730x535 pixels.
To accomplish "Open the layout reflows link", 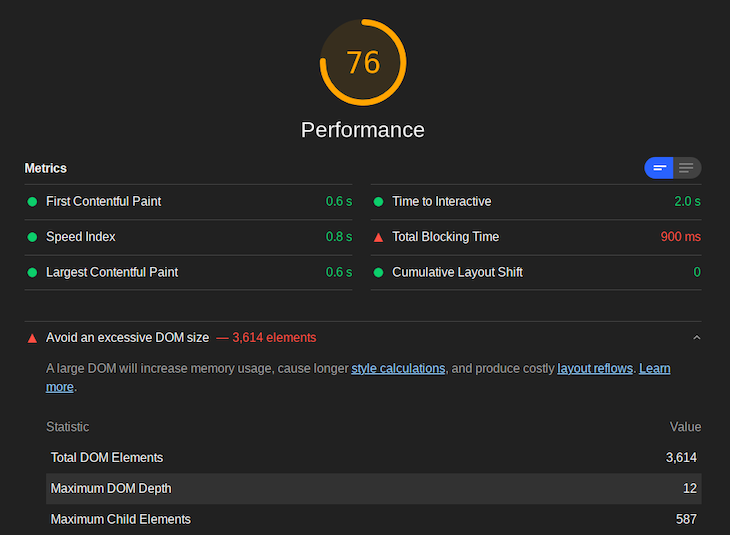I will point(595,368).
